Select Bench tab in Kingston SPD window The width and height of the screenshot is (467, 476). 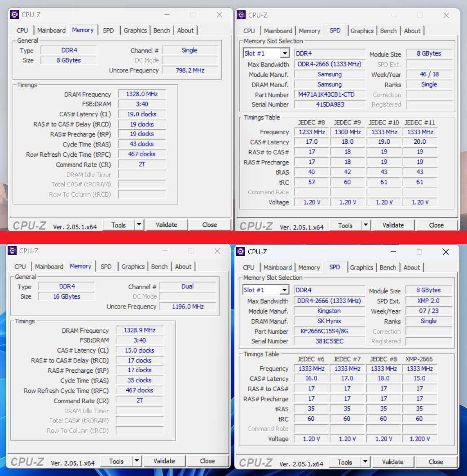tap(388, 267)
